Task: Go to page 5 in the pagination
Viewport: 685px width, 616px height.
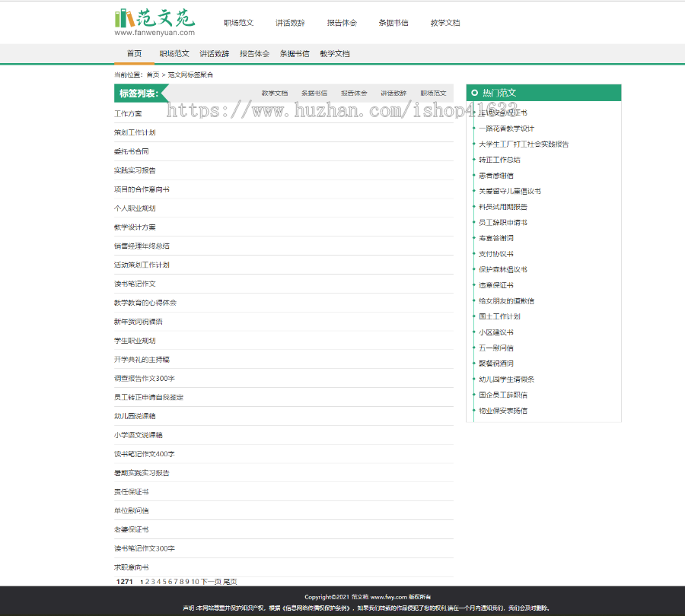Action: 164,582
